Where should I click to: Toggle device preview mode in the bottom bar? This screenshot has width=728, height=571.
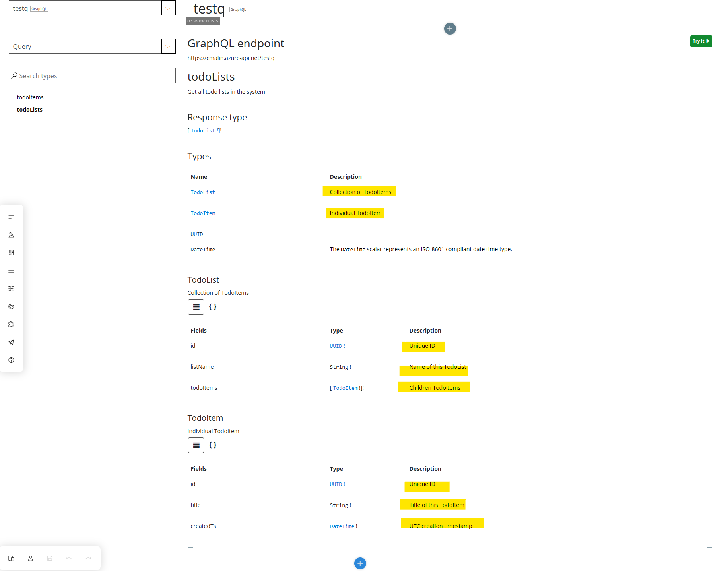pos(11,558)
